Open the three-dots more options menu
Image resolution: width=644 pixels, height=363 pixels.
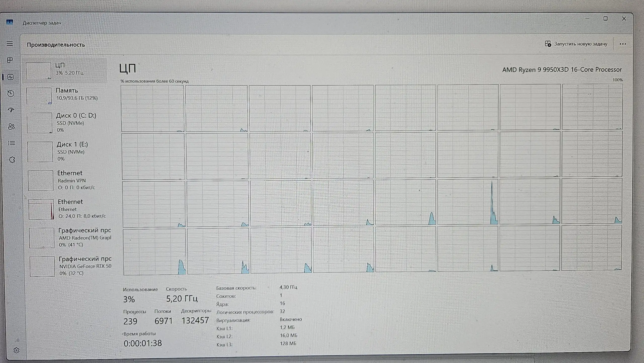[623, 44]
